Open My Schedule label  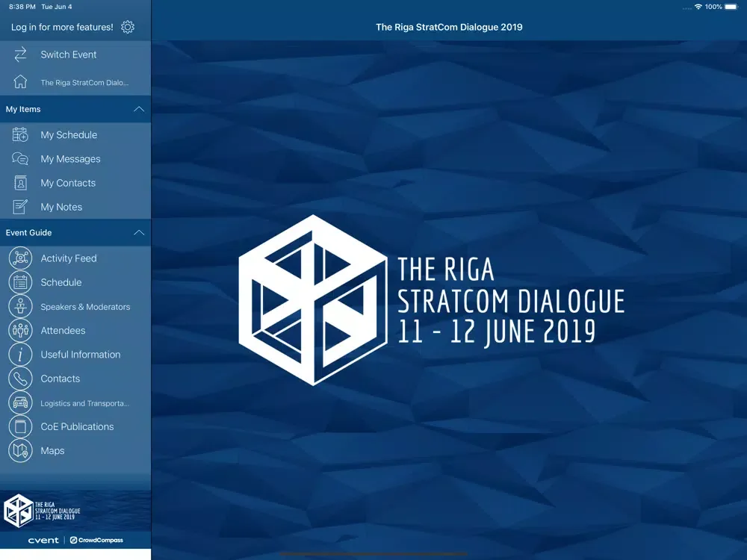pos(69,134)
